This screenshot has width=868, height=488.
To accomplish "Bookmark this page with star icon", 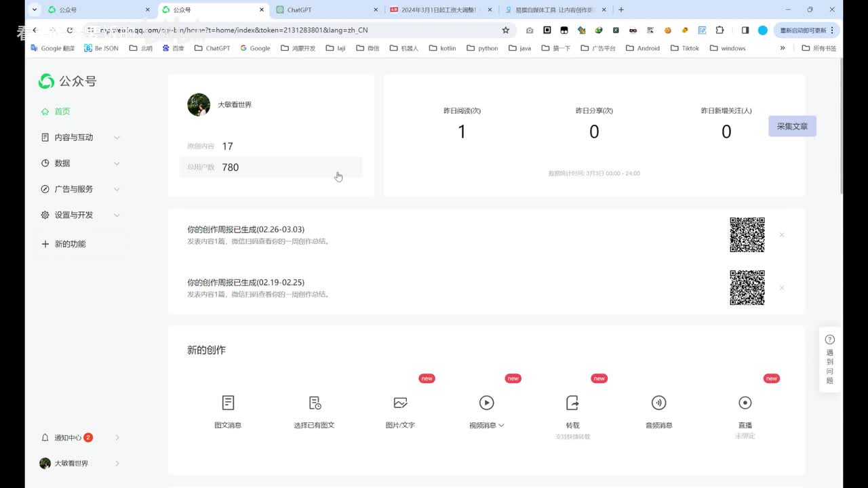I will coord(505,30).
